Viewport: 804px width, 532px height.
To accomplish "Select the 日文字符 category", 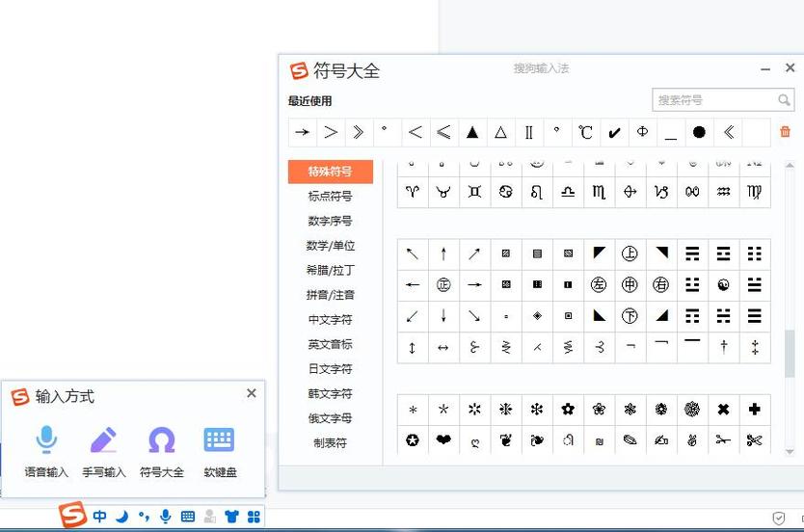I will tap(331, 368).
